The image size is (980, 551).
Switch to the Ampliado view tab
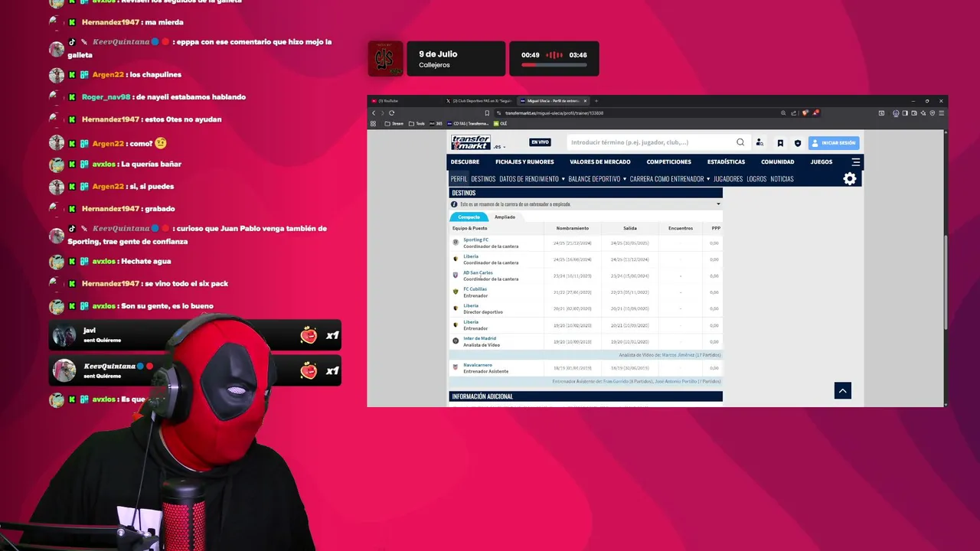coord(505,217)
